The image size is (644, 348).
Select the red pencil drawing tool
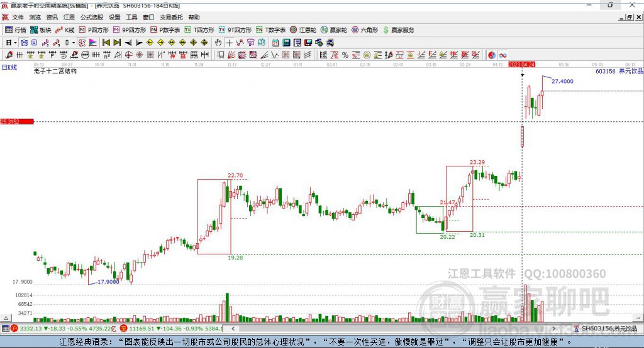(9, 55)
